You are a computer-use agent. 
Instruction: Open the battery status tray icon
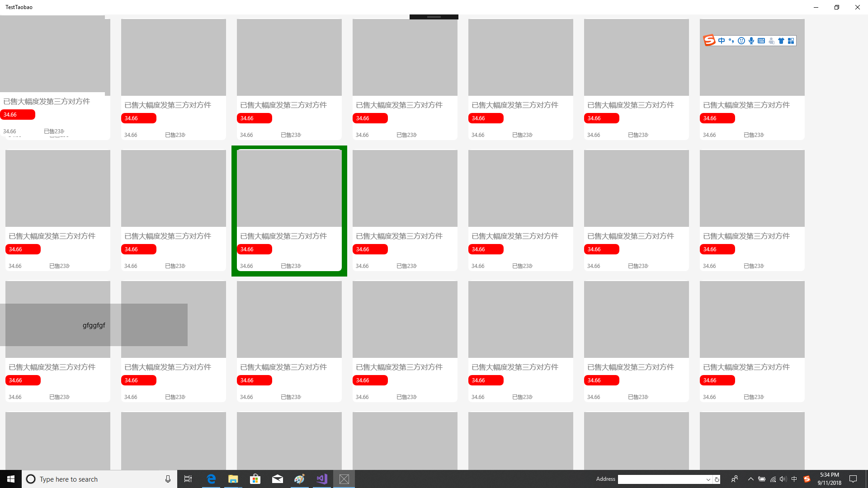tap(762, 479)
